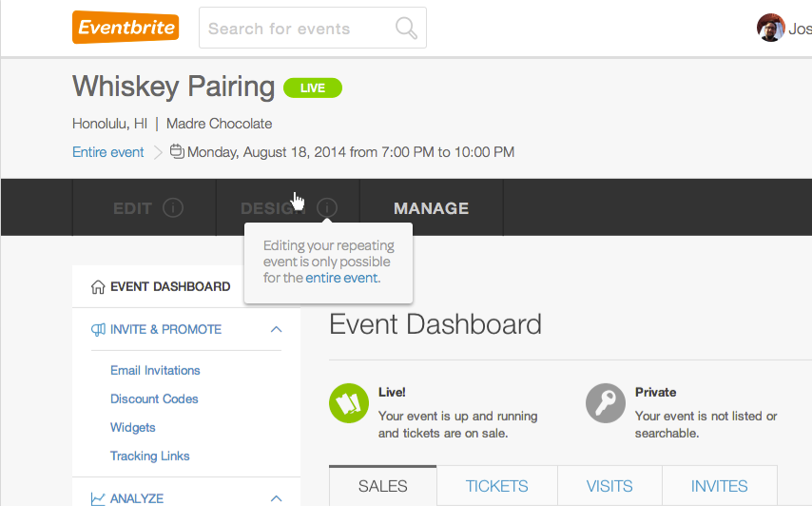
Task: Click the green LIVE status badge
Action: (313, 88)
